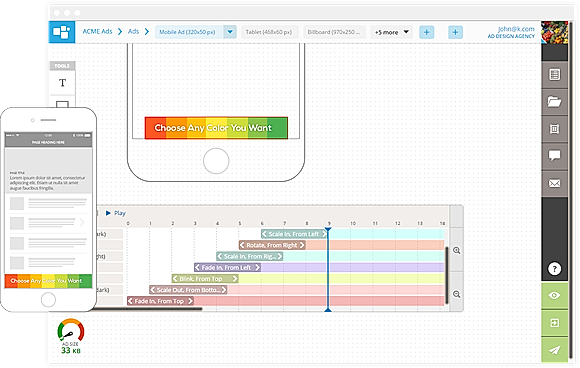Click the rainbow Choose Any Color banner on canvas
This screenshot has height=368, width=580.
pyautogui.click(x=216, y=128)
